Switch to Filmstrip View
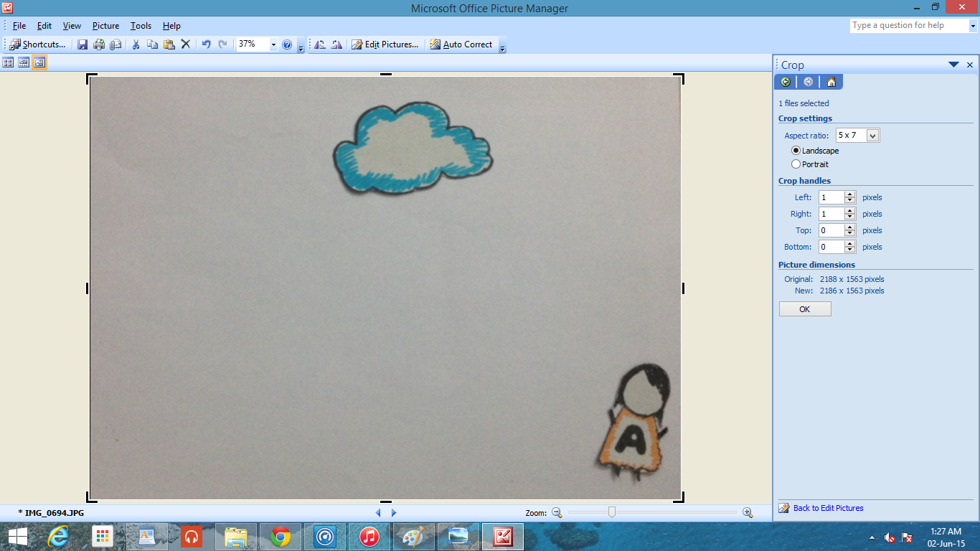 (24, 62)
